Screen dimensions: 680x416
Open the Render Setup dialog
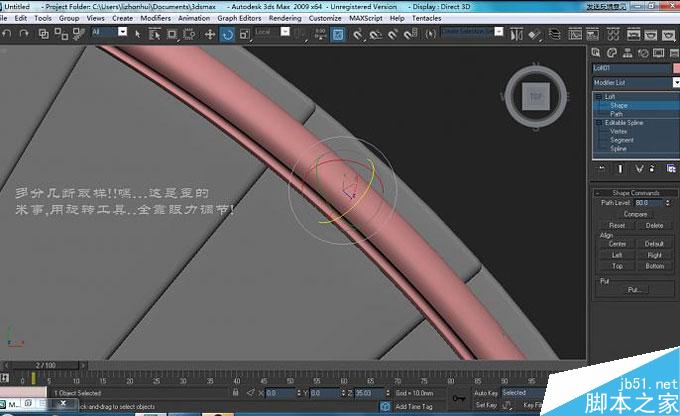633,34
